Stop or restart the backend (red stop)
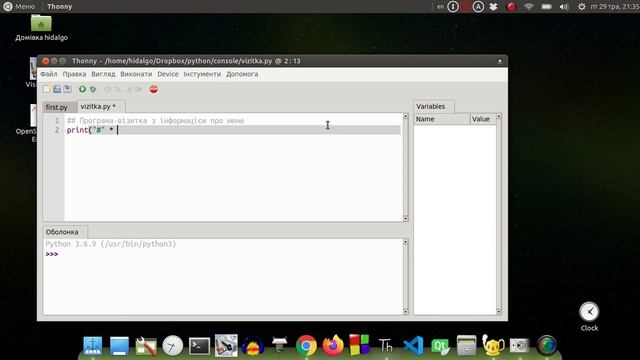 [x=153, y=89]
